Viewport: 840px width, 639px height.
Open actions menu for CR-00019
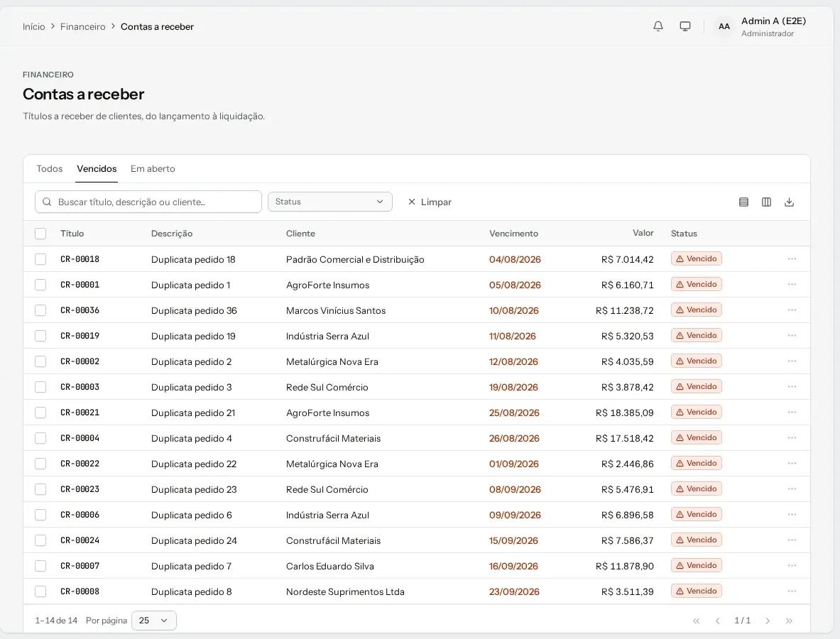point(792,335)
